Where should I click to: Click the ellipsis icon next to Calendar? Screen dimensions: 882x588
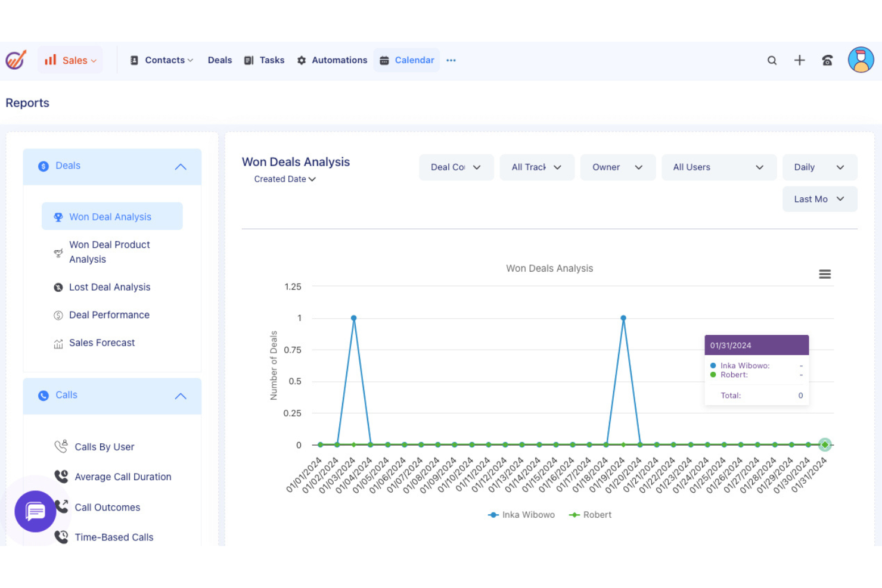pyautogui.click(x=451, y=60)
